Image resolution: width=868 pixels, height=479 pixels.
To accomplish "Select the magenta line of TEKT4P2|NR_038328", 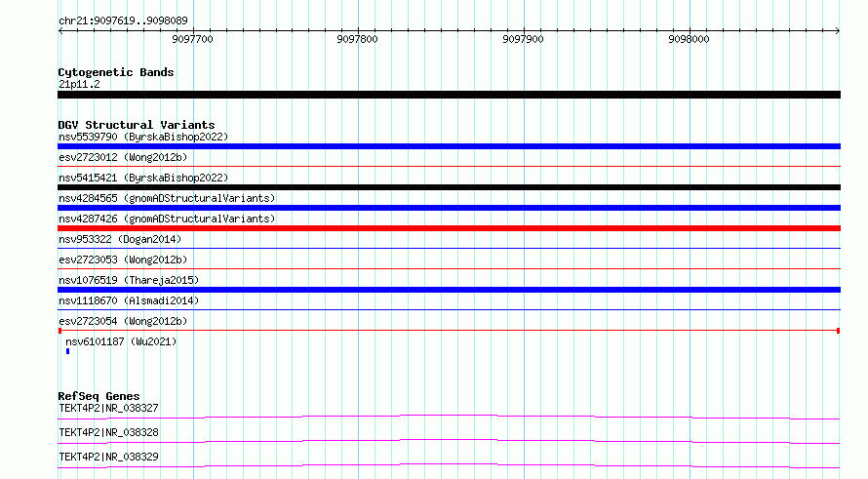I will click(x=449, y=441).
